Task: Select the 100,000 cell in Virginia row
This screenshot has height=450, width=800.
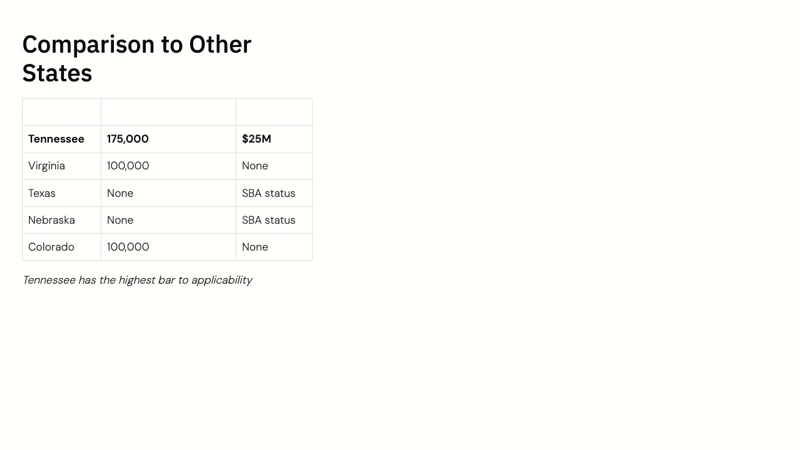Action: click(x=128, y=166)
